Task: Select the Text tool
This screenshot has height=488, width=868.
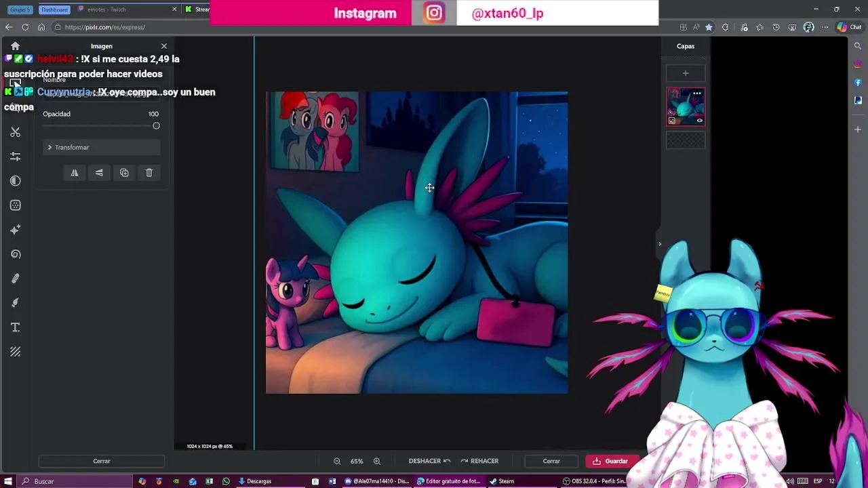Action: pos(15,327)
